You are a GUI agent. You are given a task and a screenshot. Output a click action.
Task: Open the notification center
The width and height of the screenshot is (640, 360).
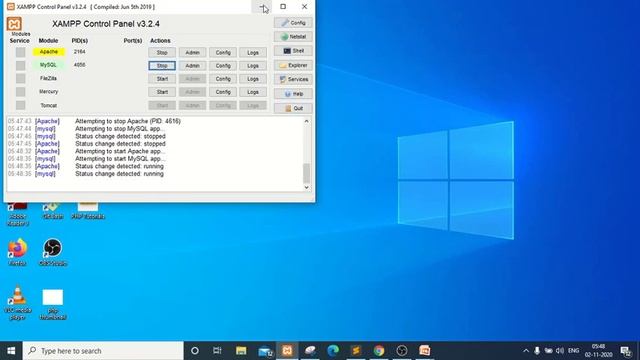point(626,351)
